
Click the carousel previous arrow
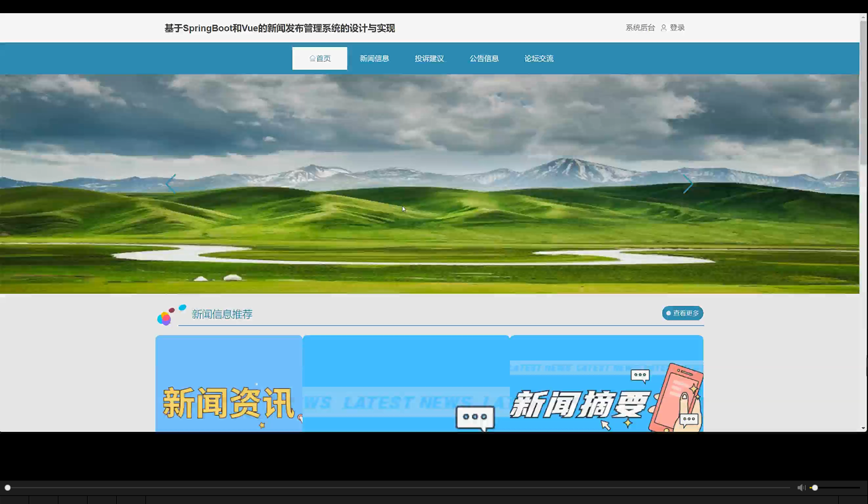[x=171, y=183]
